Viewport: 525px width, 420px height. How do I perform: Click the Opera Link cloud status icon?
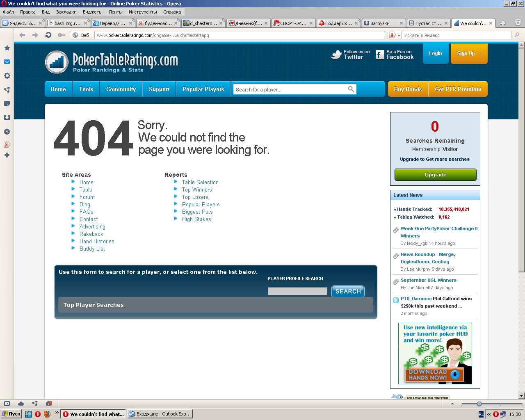pos(21,404)
